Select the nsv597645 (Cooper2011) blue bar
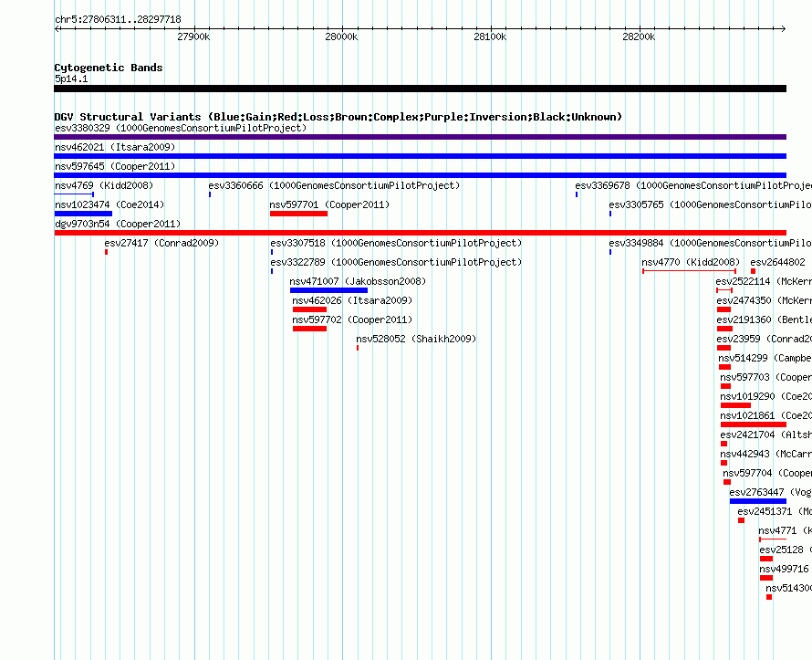This screenshot has width=812, height=660. point(420,175)
